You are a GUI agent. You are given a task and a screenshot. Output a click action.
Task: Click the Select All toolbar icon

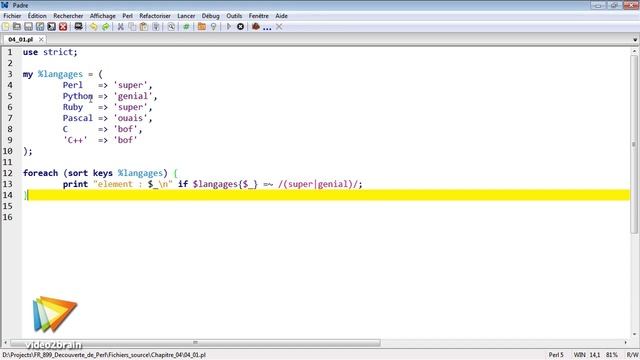pyautogui.click(x=156, y=27)
